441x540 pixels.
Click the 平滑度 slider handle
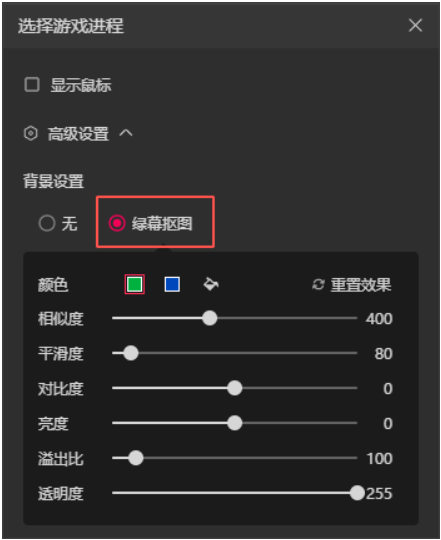(131, 353)
